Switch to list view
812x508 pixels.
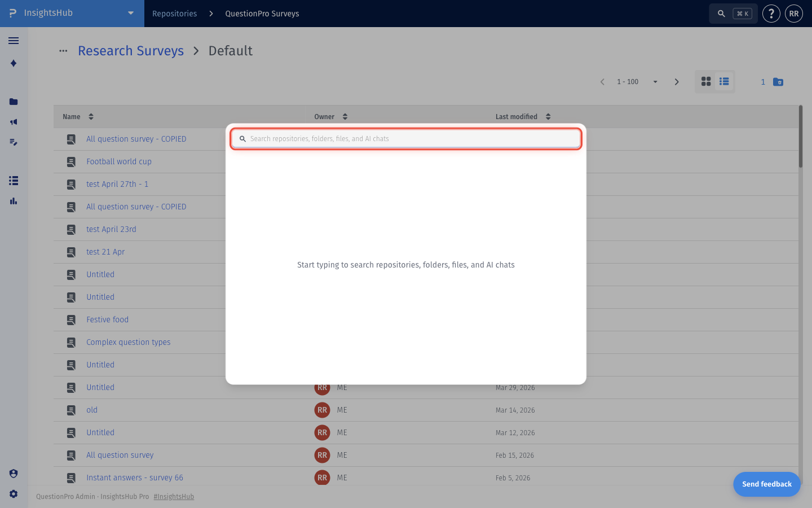pyautogui.click(x=724, y=82)
